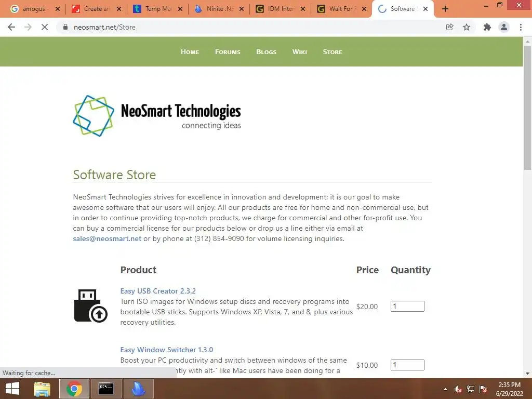Go back with the browser back arrow
The width and height of the screenshot is (532, 399).
11,27
